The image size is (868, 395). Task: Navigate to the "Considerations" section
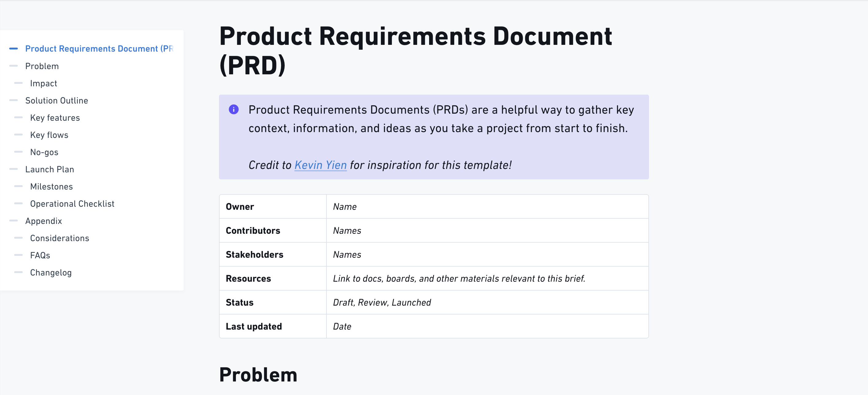click(x=60, y=238)
